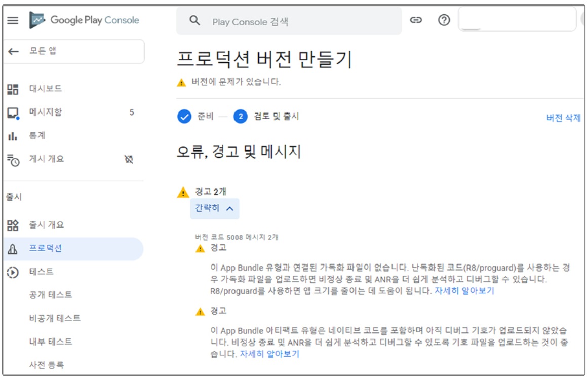The width and height of the screenshot is (588, 378).
Task: Click the 출시 개요 icon
Action: 13,225
